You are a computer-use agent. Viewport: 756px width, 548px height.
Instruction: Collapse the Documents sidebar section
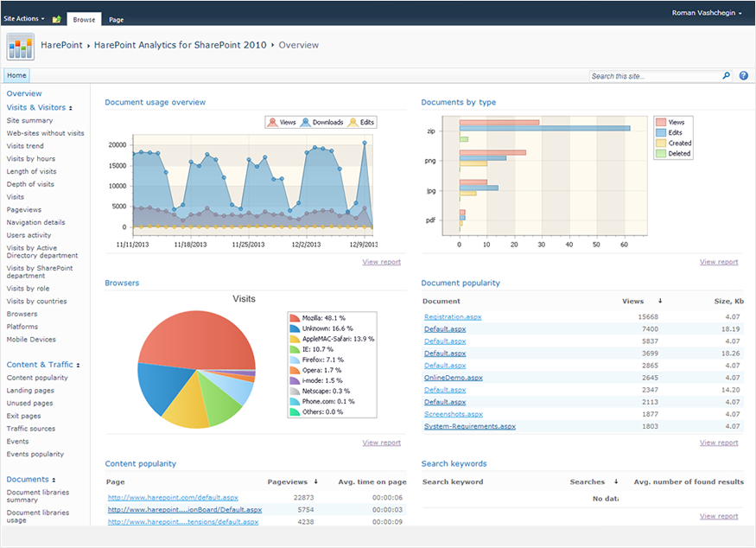pos(54,480)
